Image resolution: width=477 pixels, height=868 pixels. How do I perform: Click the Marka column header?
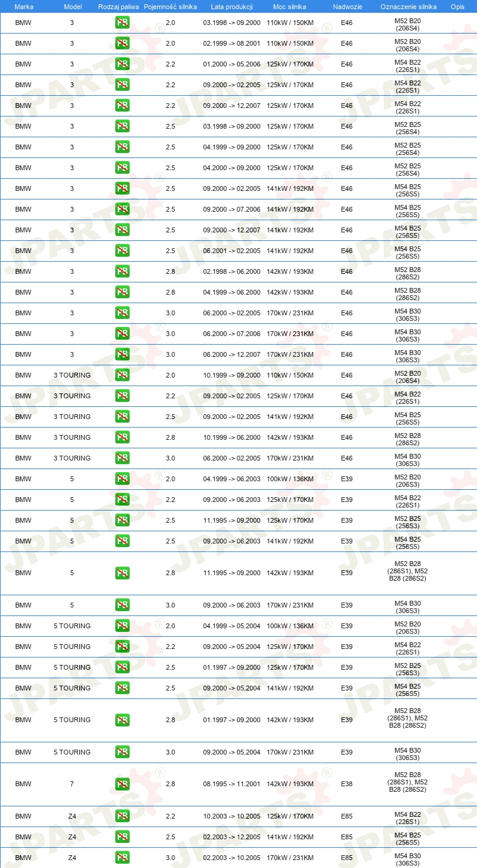click(x=24, y=6)
